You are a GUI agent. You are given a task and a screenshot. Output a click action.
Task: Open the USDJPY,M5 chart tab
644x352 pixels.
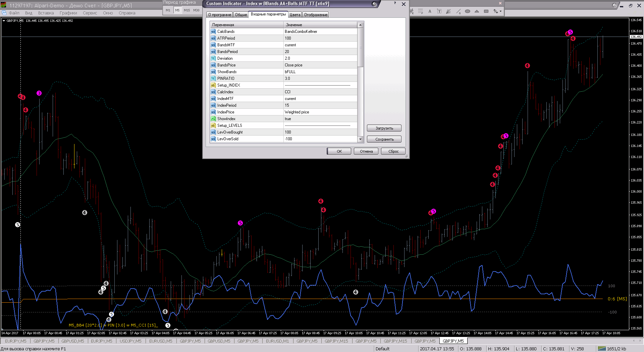130,341
